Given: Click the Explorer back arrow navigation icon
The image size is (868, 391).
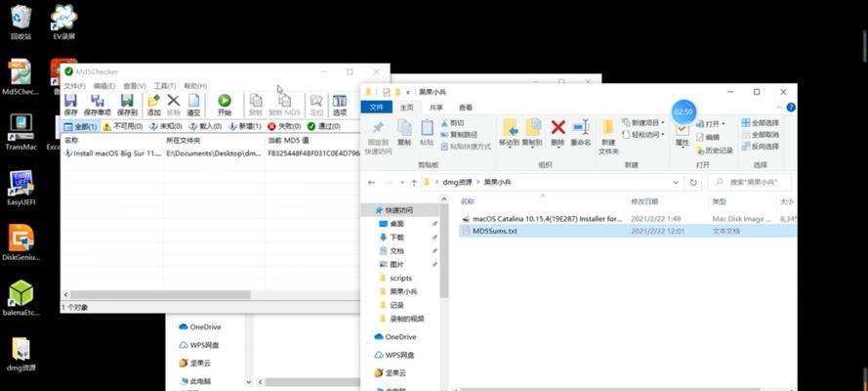Looking at the screenshot, I should (x=371, y=182).
